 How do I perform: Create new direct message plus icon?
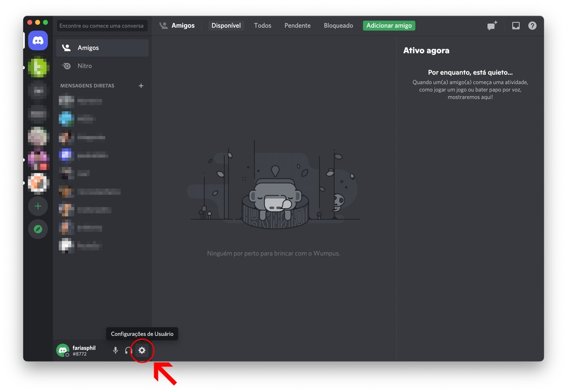tap(141, 86)
